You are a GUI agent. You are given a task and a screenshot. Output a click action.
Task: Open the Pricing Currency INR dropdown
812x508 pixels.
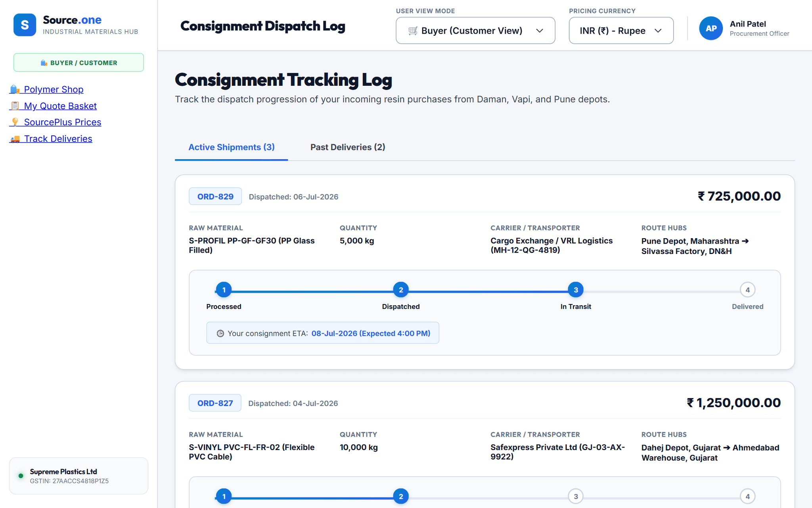click(621, 31)
